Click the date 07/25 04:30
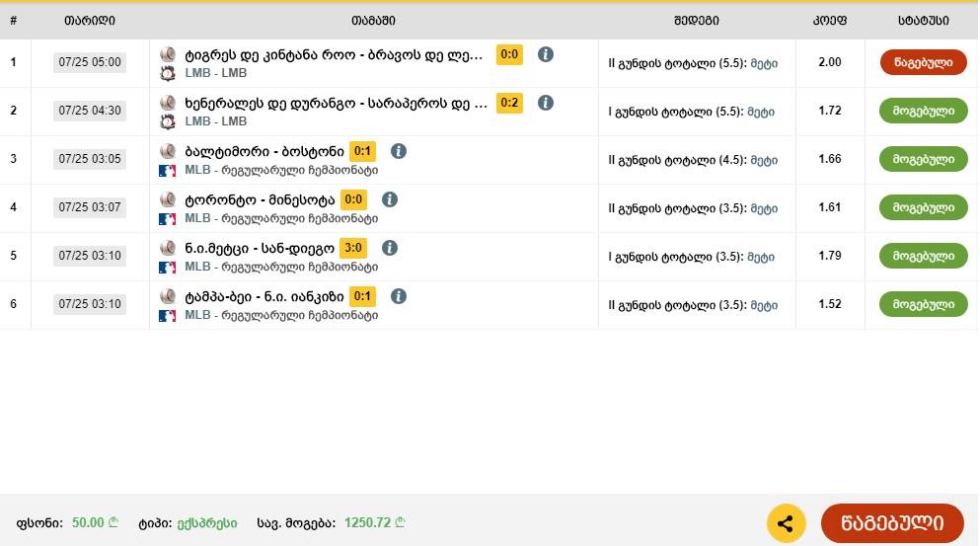 coord(90,110)
